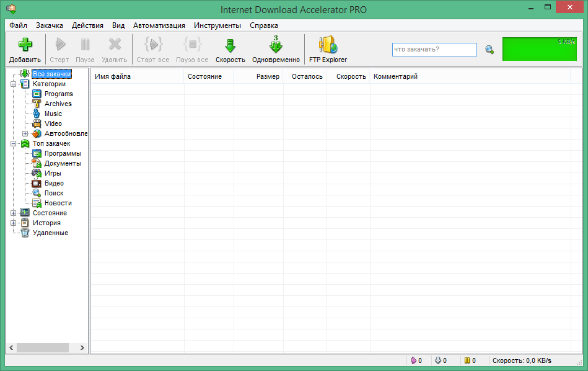This screenshot has width=588, height=371.
Task: Open Программы under Топ закачек
Action: pos(63,154)
